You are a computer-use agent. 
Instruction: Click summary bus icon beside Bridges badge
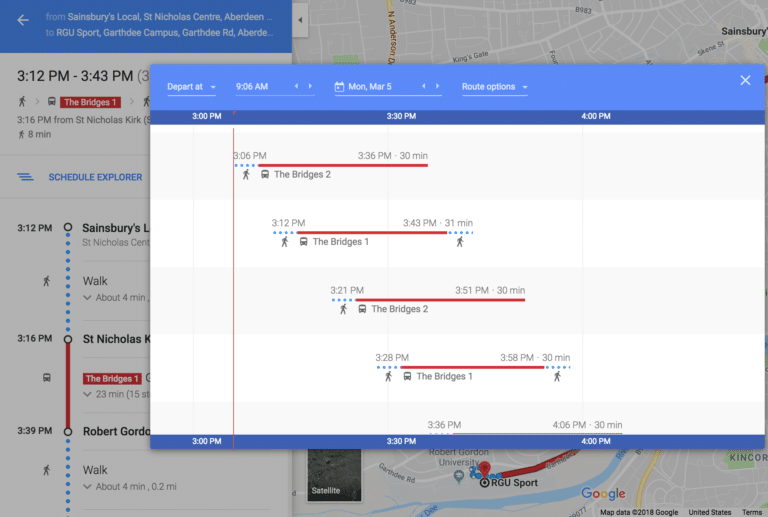(51, 102)
